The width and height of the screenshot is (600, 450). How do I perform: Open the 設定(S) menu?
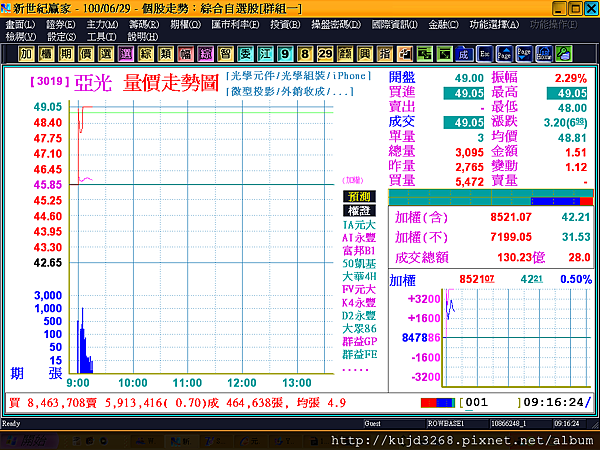click(x=61, y=37)
